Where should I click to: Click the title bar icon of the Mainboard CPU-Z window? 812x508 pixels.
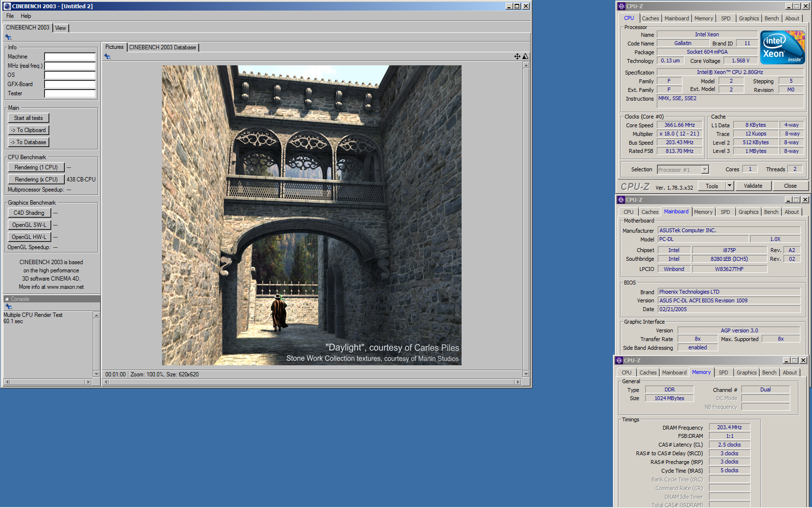[621, 200]
